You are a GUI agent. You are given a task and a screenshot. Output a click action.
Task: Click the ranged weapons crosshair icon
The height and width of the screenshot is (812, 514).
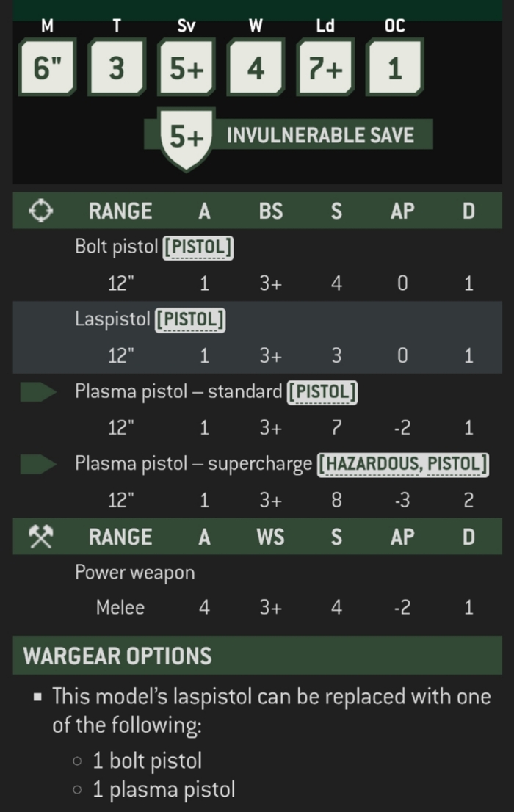coord(40,211)
